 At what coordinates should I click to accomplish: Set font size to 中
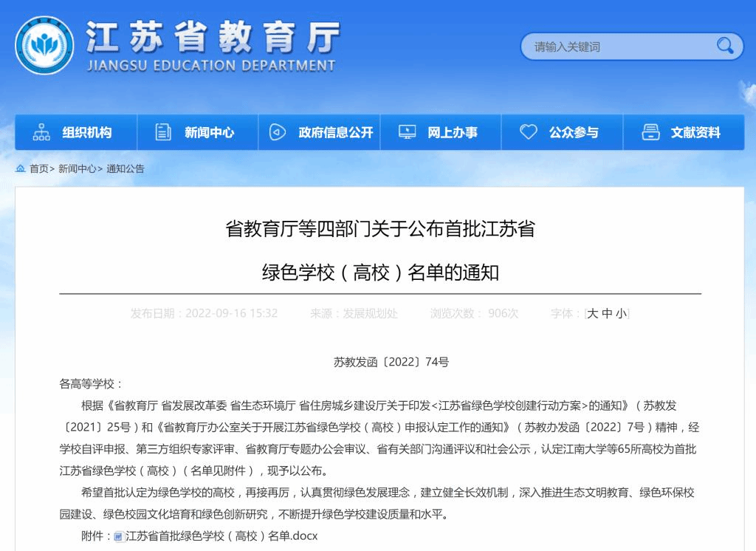point(607,314)
